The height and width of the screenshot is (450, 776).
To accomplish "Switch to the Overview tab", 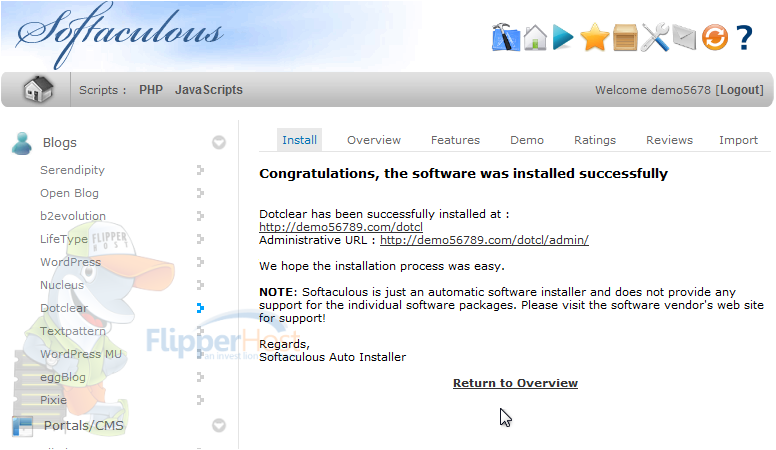I will (x=374, y=140).
